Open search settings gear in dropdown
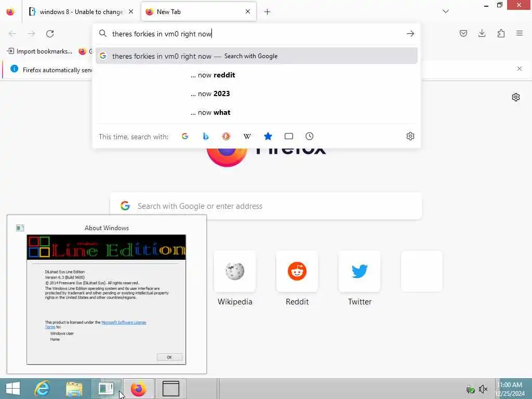Viewport: 532px width, 399px height. pyautogui.click(x=410, y=137)
